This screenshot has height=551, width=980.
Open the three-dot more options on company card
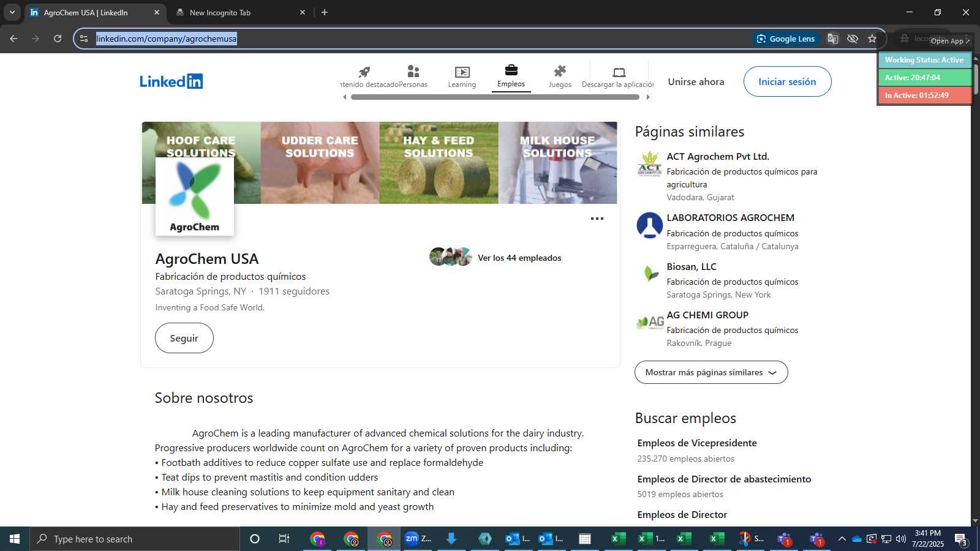[x=597, y=219]
